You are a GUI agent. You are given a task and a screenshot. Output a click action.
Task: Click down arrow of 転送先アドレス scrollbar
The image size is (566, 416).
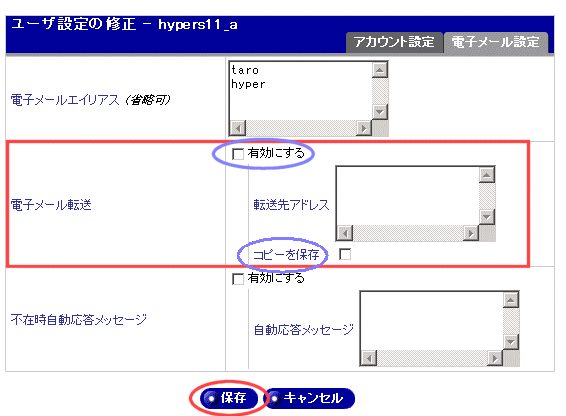click(x=487, y=217)
